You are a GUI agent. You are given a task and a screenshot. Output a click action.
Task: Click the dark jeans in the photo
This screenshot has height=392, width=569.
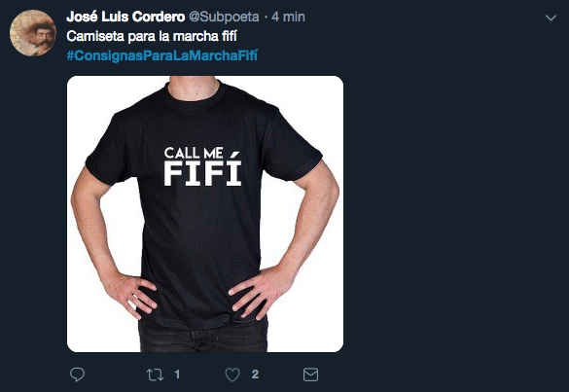tap(203, 336)
